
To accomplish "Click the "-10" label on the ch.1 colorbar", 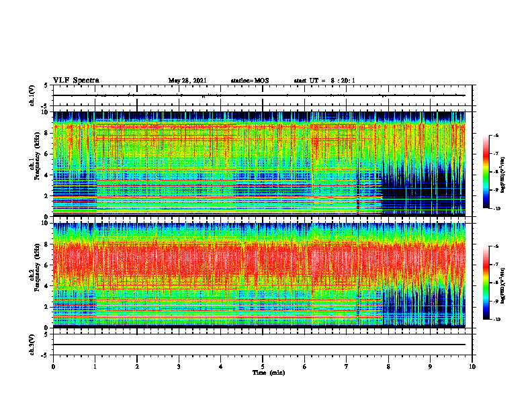I will tap(496, 209).
